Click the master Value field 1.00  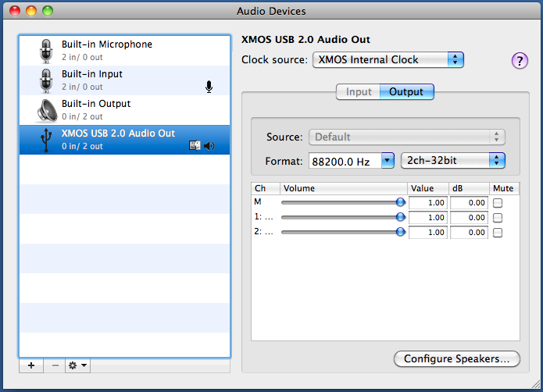(x=428, y=203)
